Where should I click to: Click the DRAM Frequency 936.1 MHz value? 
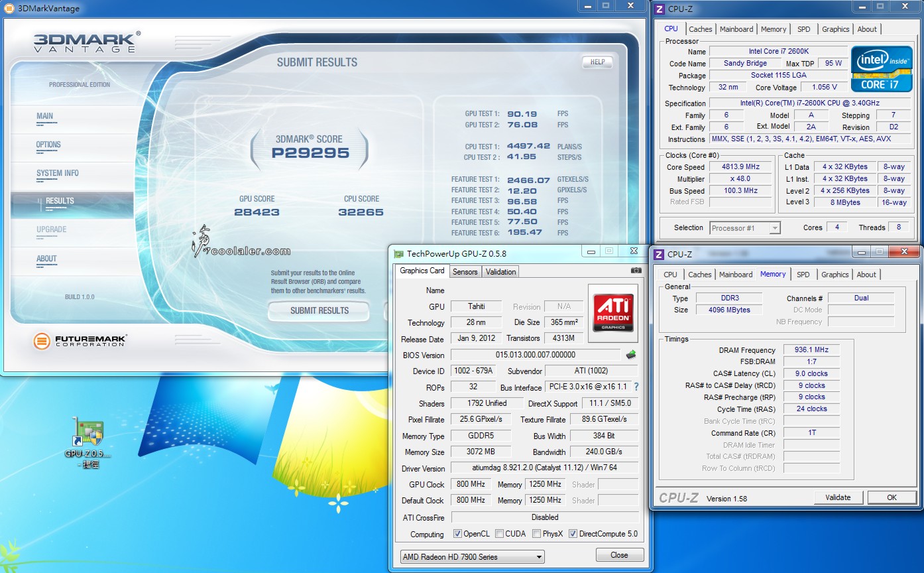pos(811,350)
